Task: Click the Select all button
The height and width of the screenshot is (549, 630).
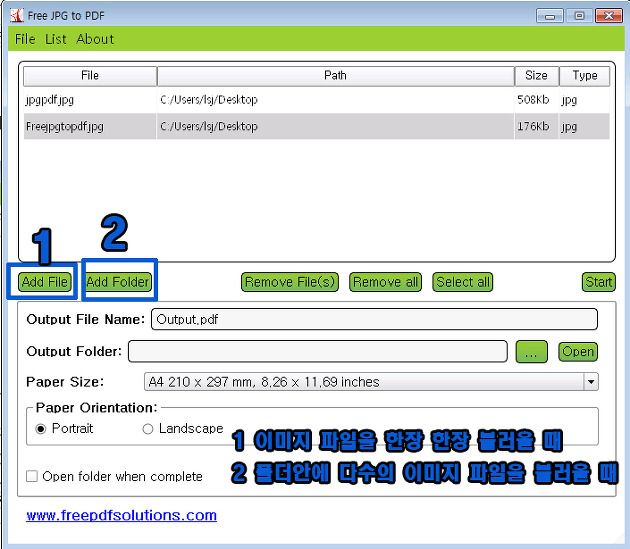Action: pos(463,282)
